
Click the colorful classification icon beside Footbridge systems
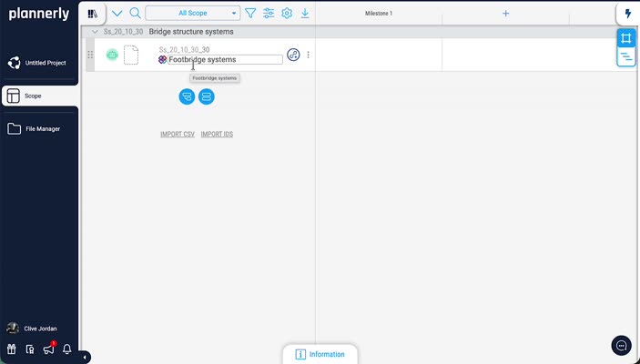162,59
